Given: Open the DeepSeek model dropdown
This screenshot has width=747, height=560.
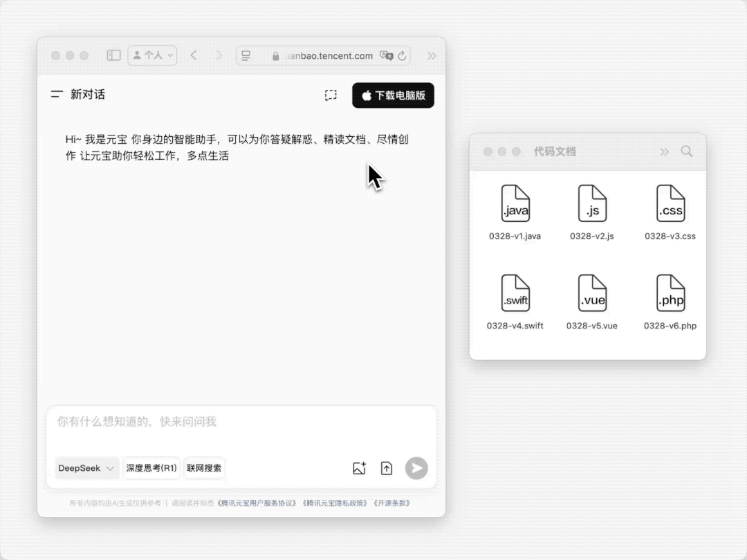Looking at the screenshot, I should tap(86, 468).
